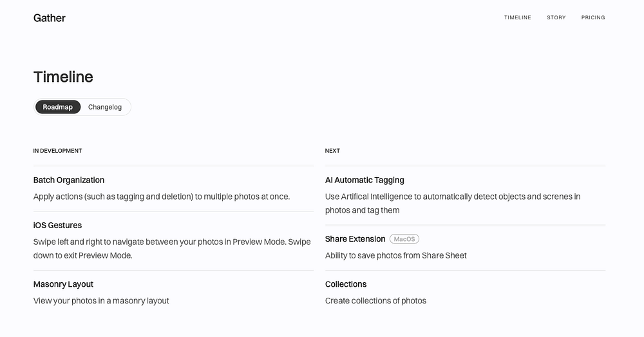
Task: Open the AI Automatic Tagging item
Action: tap(365, 180)
